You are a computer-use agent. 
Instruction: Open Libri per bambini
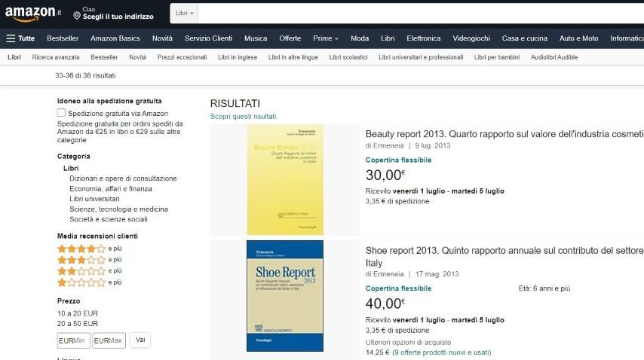497,57
